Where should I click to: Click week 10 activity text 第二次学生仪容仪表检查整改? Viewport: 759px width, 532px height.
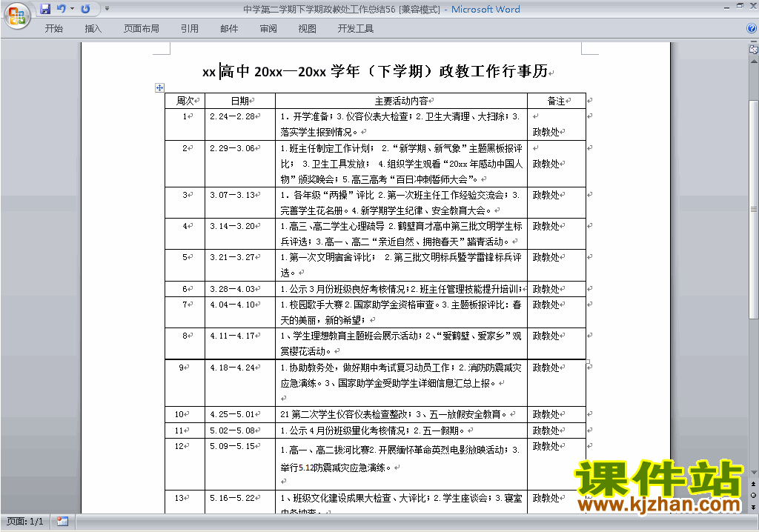point(350,414)
